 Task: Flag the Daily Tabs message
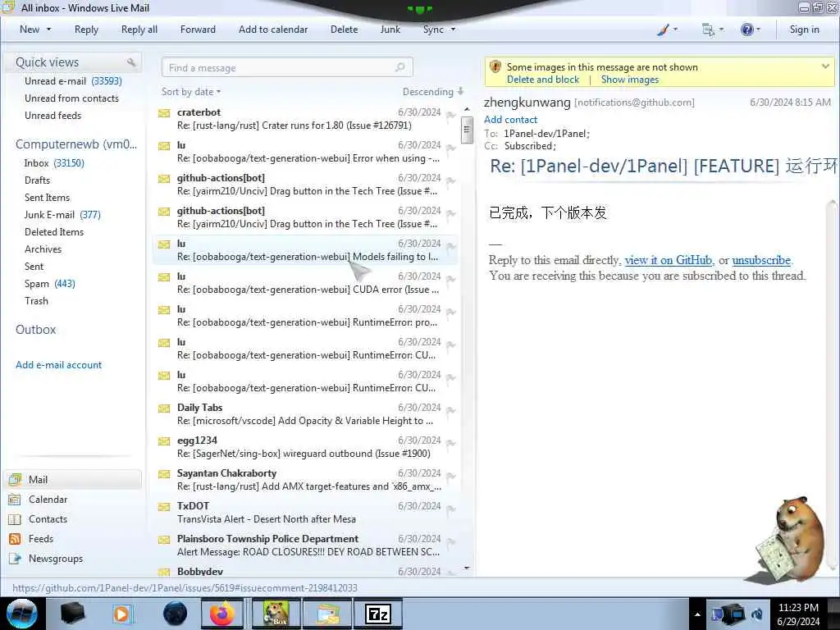pyautogui.click(x=451, y=410)
